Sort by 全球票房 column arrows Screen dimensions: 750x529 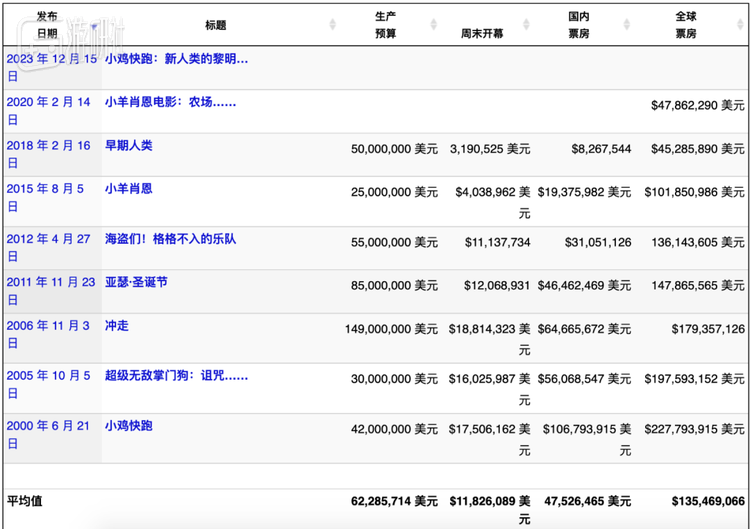point(740,24)
